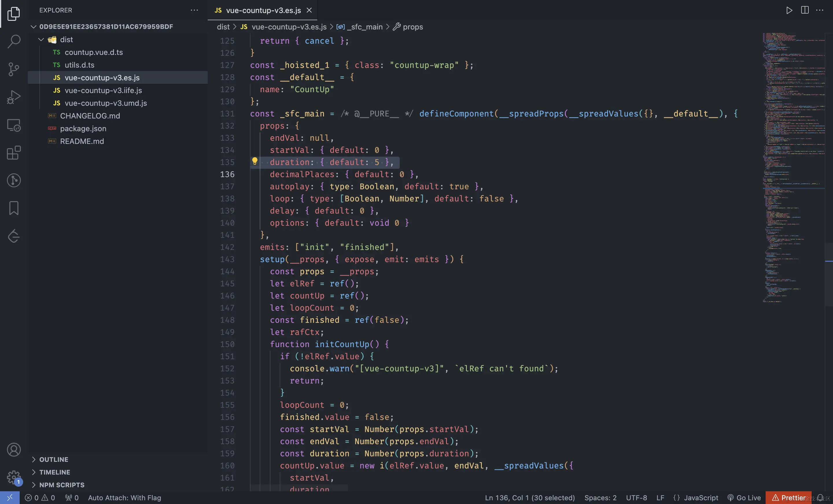The width and height of the screenshot is (833, 504).
Task: Expand the NPM SCRIPTS section
Action: coord(62,485)
